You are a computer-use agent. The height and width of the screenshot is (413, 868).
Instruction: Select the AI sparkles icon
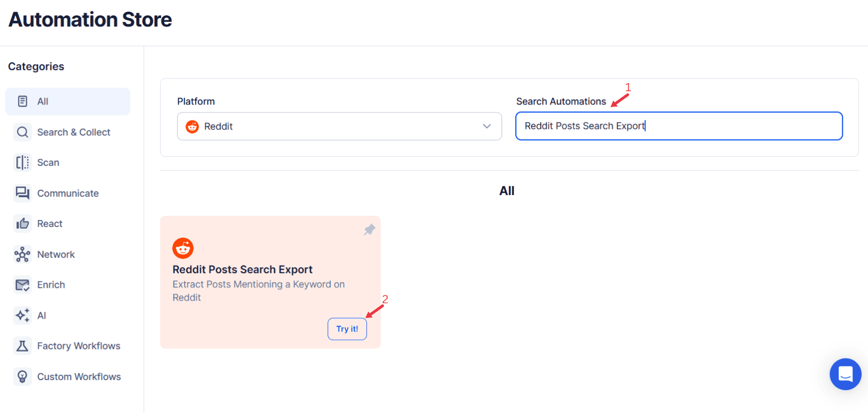22,315
